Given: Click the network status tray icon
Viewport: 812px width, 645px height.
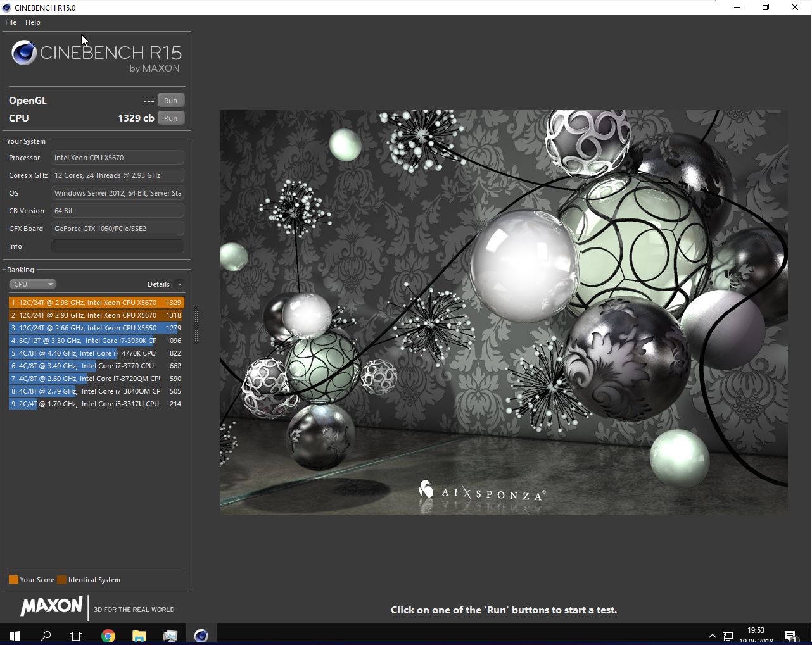Looking at the screenshot, I should [x=728, y=636].
